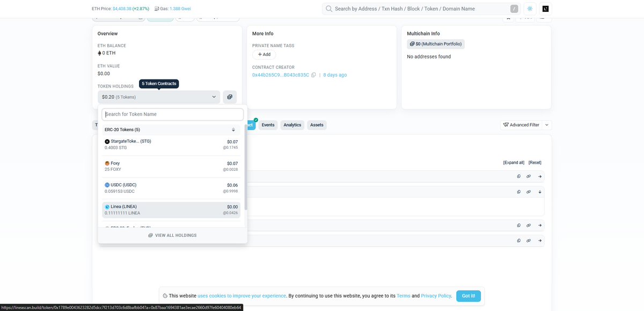Open the chevron beside Advanced Filter
Viewport: 644px width, 311px height.
tap(547, 125)
